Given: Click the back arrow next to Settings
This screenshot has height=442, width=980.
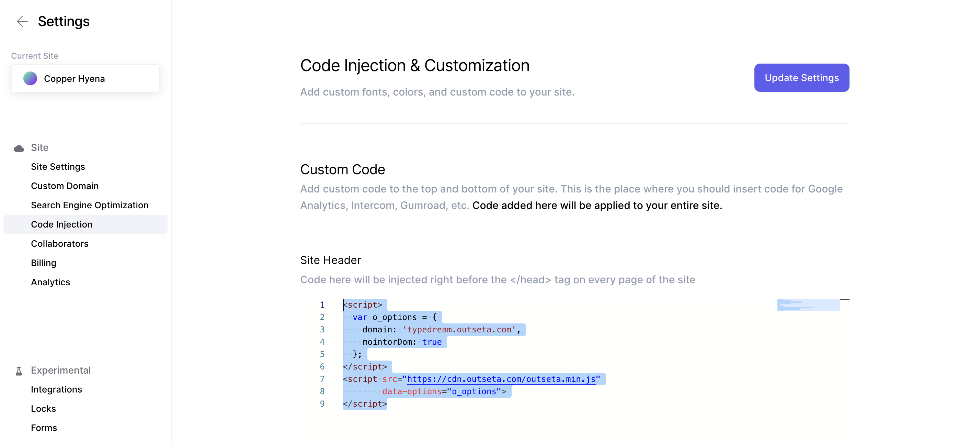Looking at the screenshot, I should [x=22, y=21].
